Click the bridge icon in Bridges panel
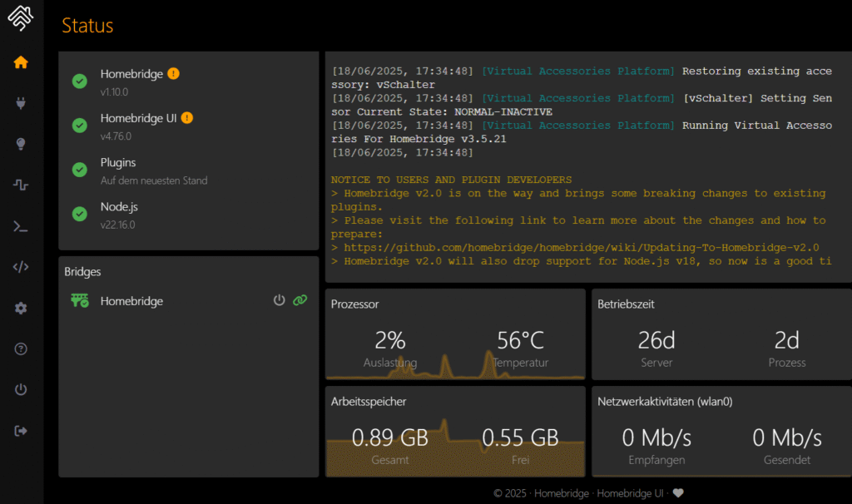 80,300
